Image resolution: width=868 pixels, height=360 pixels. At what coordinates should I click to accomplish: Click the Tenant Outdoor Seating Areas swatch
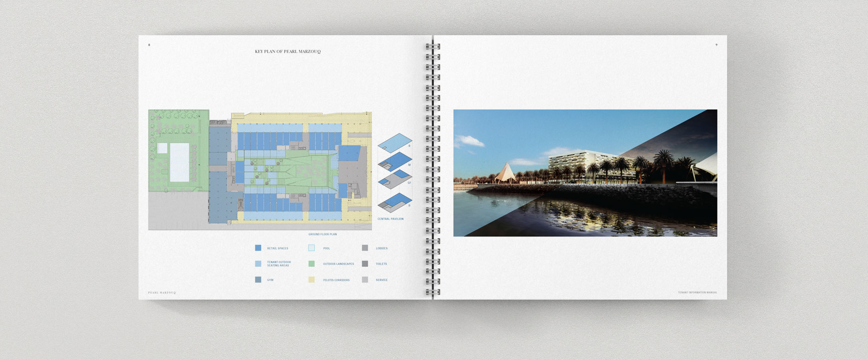pos(258,263)
